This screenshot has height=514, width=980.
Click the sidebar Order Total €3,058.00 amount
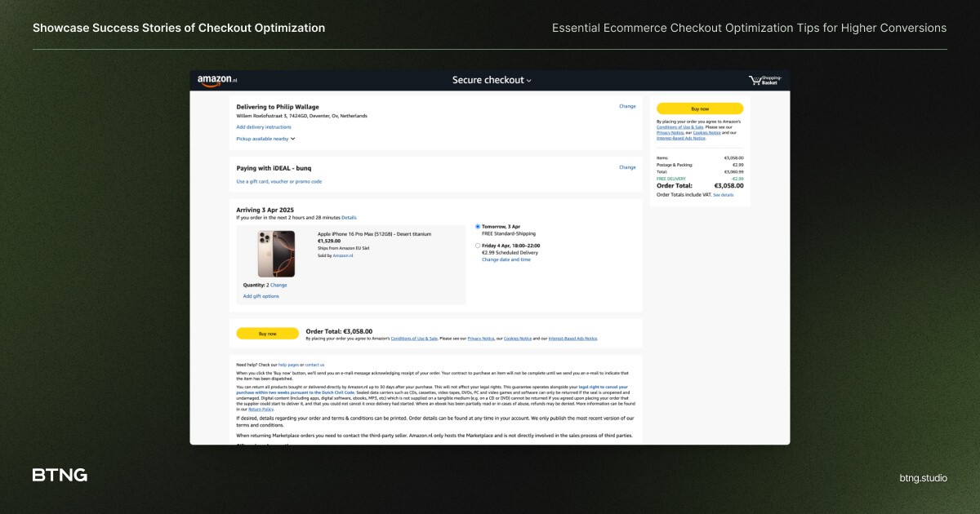(729, 186)
